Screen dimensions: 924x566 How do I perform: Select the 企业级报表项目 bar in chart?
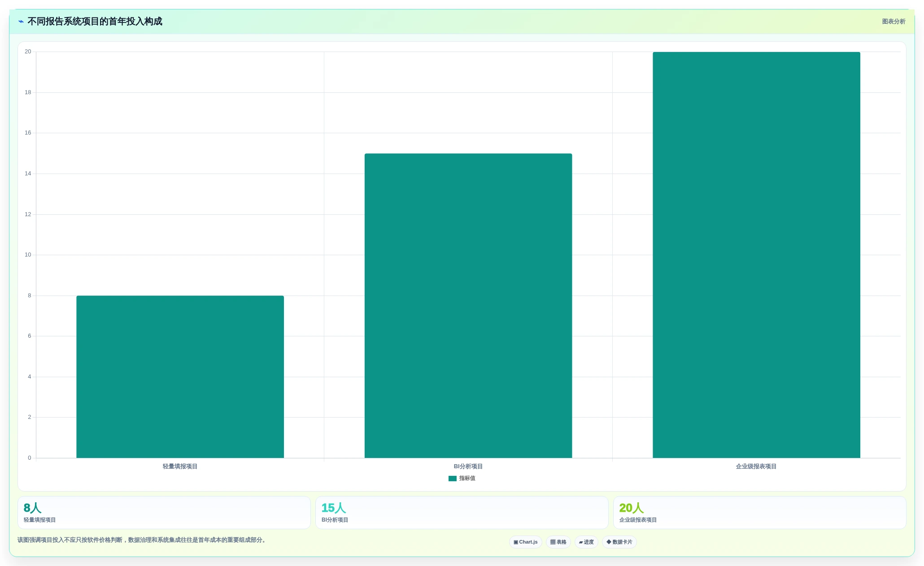tap(756, 255)
